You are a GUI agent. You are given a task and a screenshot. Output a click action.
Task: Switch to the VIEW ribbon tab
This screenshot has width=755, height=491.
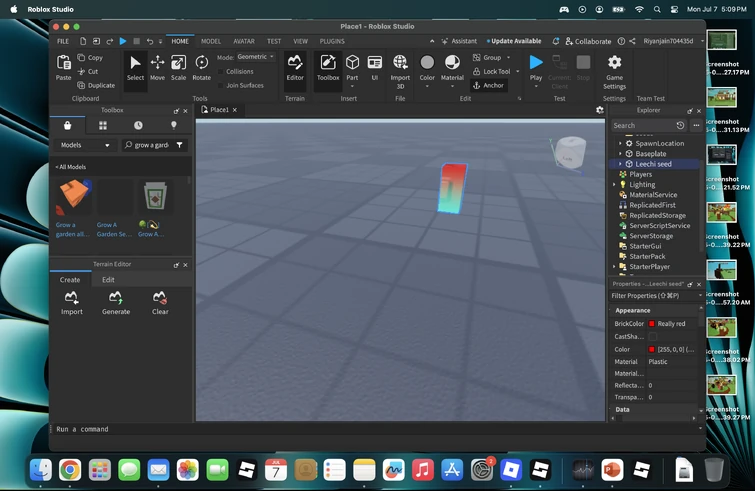tap(300, 41)
